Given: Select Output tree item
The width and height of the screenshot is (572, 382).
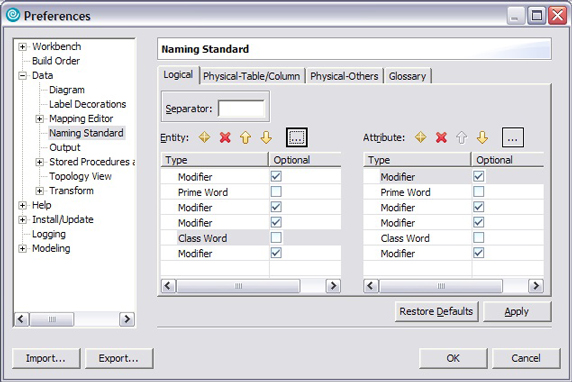Looking at the screenshot, I should [65, 147].
